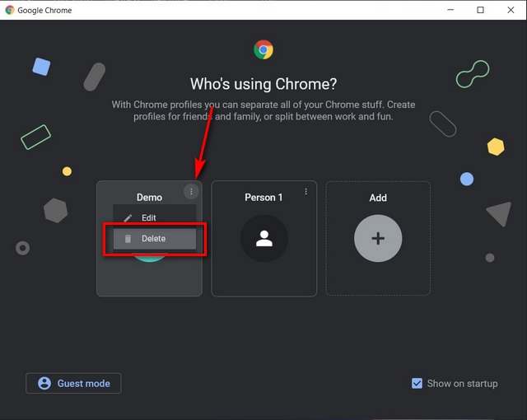Click the Show on startup label

pyautogui.click(x=463, y=384)
